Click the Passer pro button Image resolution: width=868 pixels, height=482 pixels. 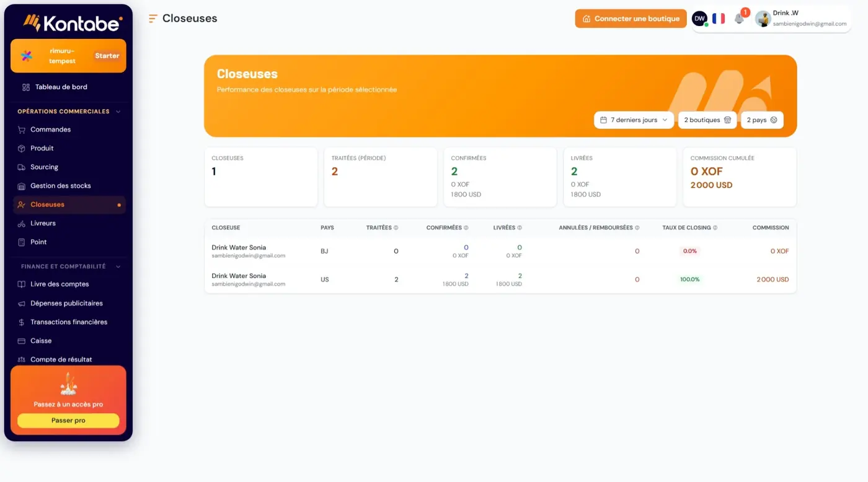68,420
